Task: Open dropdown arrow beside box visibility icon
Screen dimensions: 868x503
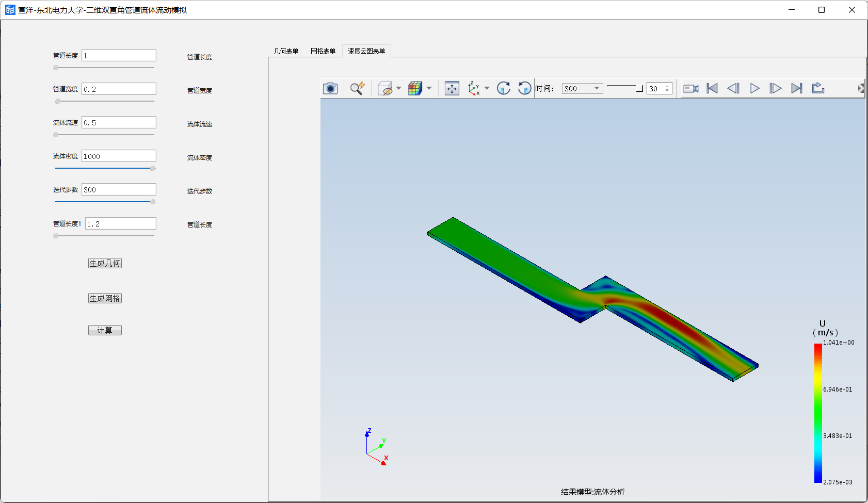Action: pyautogui.click(x=399, y=89)
